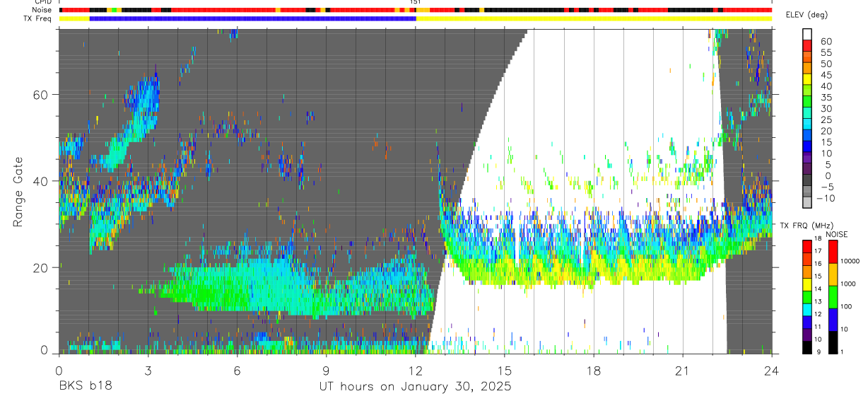This screenshot has width=868, height=401.
Task: Click the x-axis tick label 3
Action: point(148,370)
